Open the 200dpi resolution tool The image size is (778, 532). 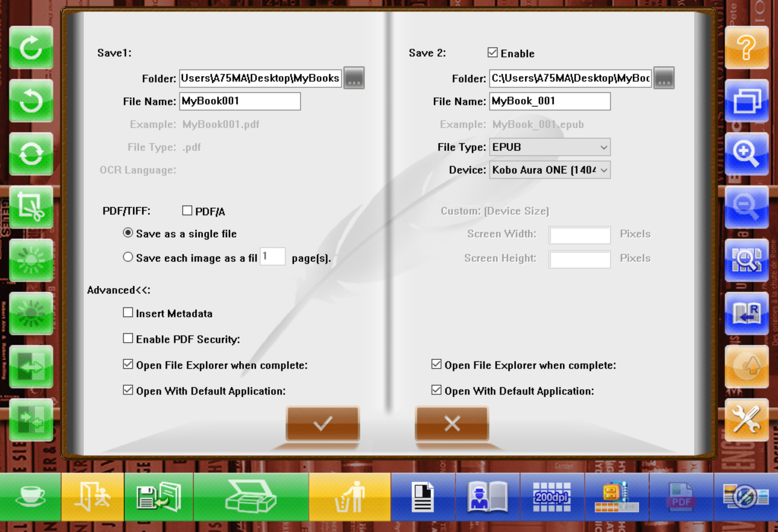pos(552,497)
